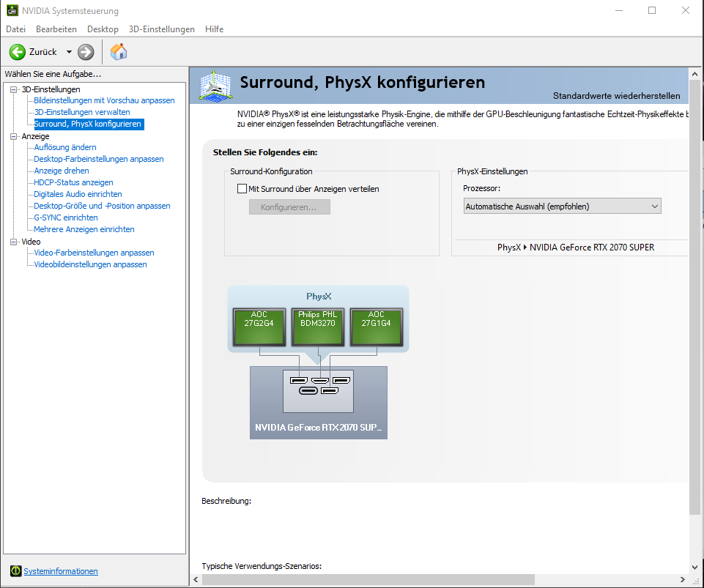
Task: Minimize the NVIDIA Systemsteuerung window
Action: (619, 10)
